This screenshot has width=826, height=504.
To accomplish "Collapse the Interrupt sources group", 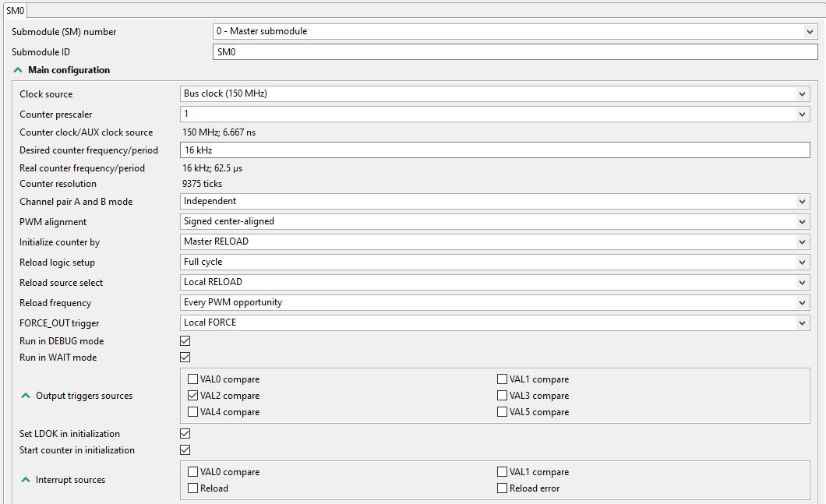I will [26, 480].
